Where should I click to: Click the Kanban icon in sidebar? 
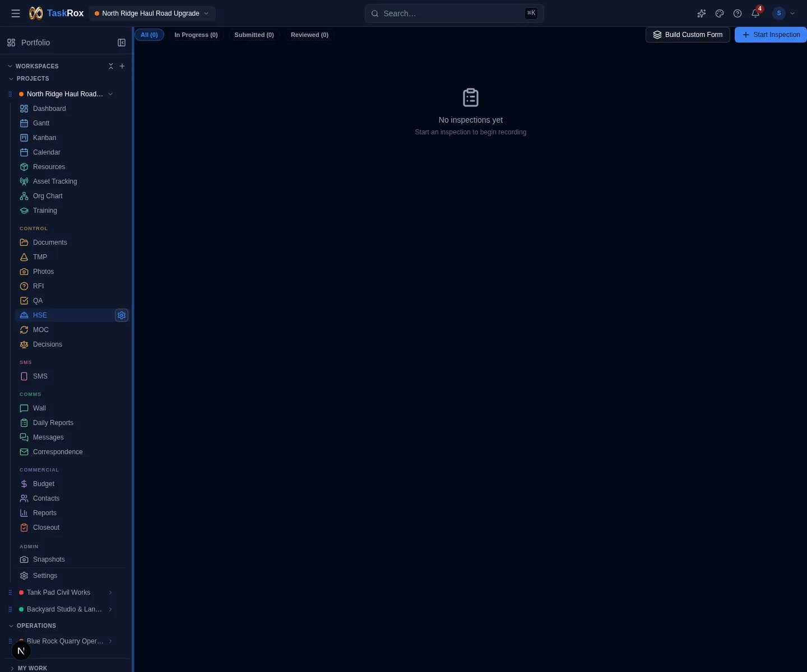click(24, 138)
